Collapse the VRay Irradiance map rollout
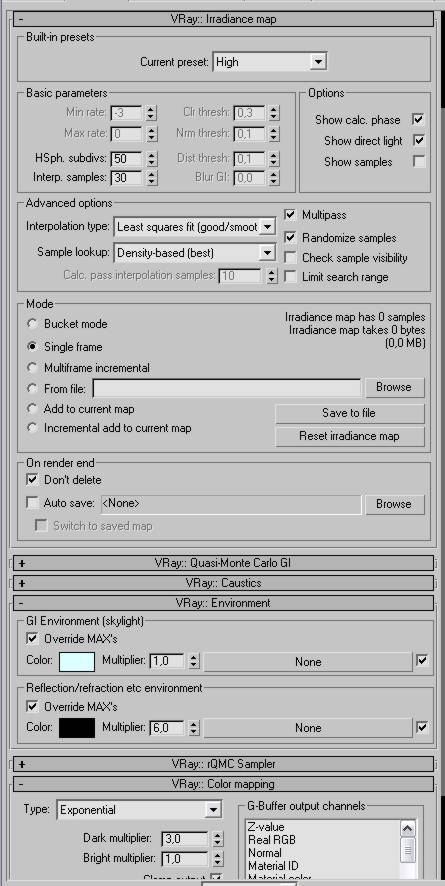This screenshot has width=445, height=886. (x=223, y=19)
